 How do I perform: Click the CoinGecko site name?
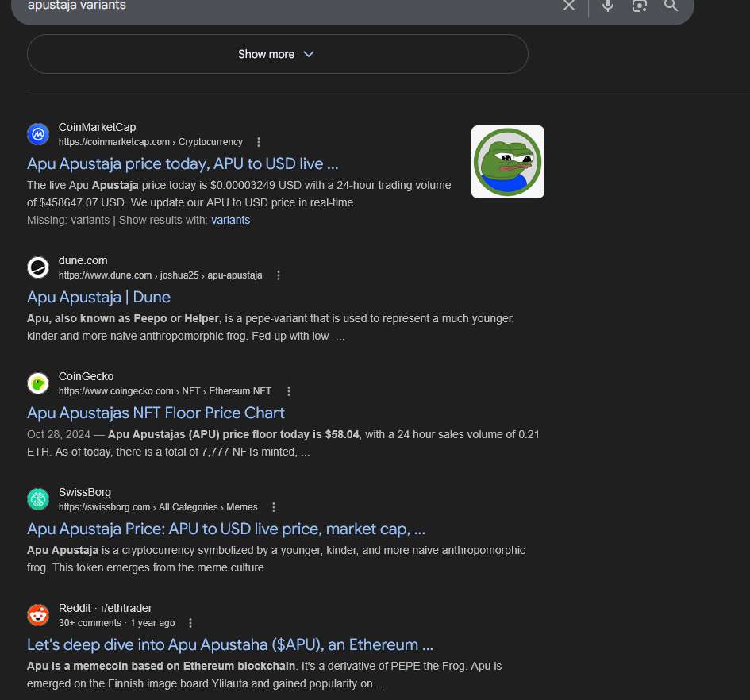tap(86, 376)
